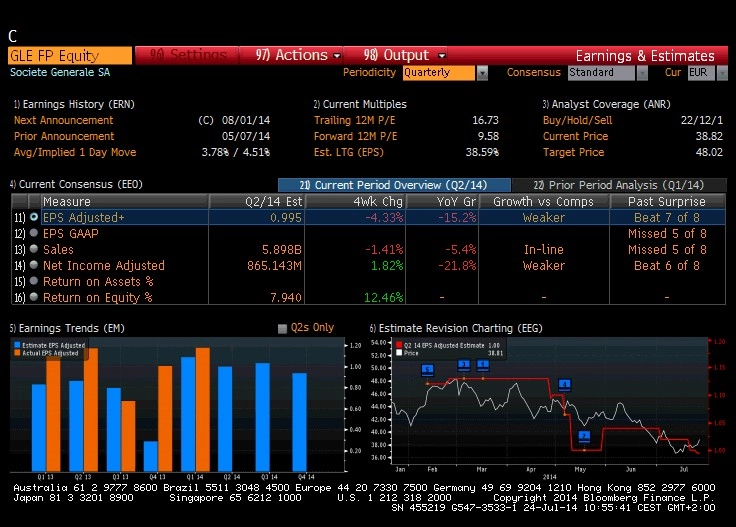Open the 96) Settings menu
The width and height of the screenshot is (736, 527).
[187, 55]
